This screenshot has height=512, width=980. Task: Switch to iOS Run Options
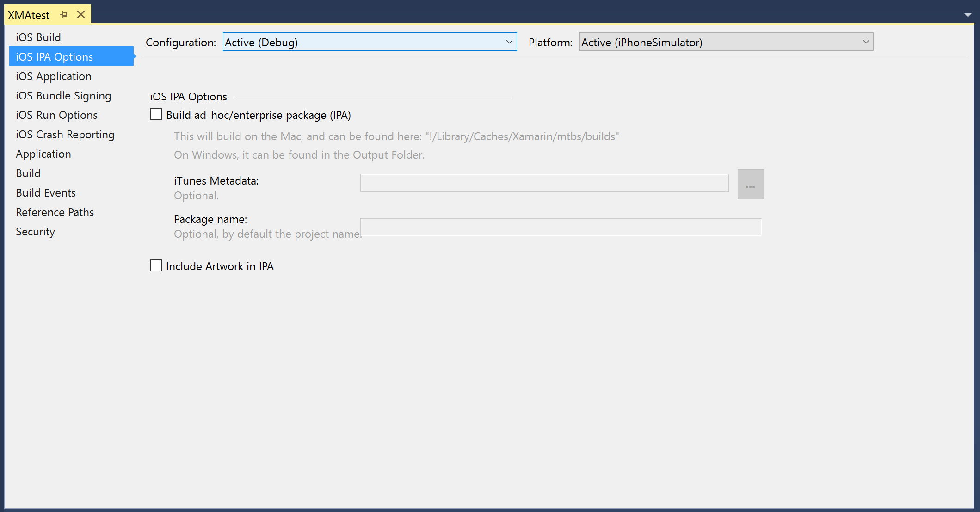[x=56, y=115]
